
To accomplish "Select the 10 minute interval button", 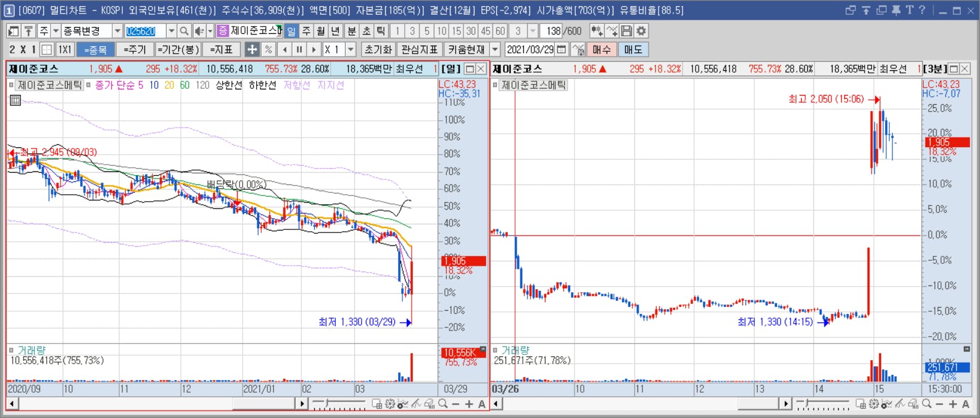I will pyautogui.click(x=441, y=31).
